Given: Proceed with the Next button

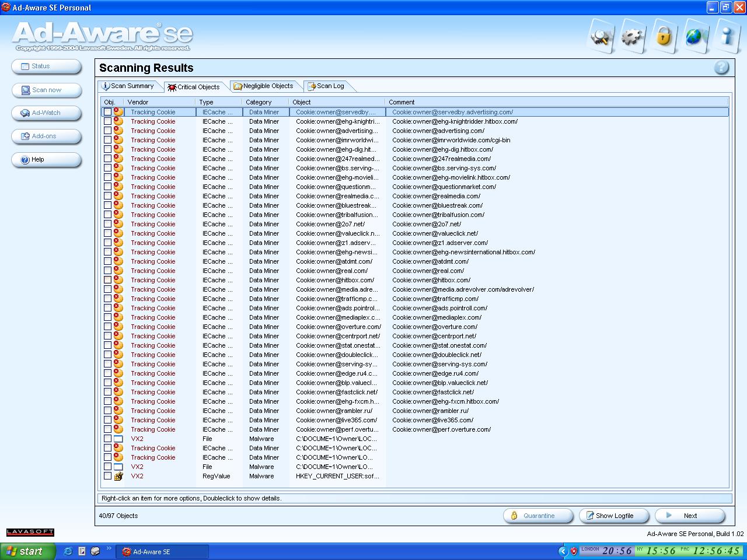Looking at the screenshot, I should pyautogui.click(x=690, y=516).
